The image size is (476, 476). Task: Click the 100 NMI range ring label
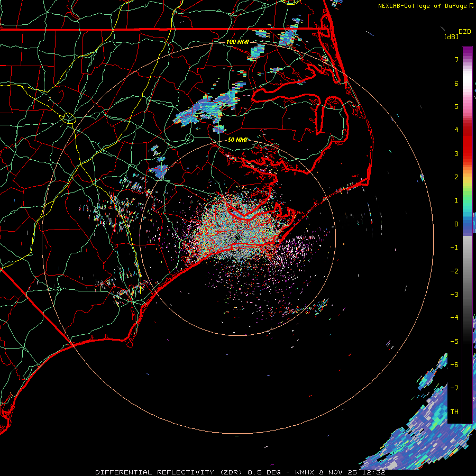[237, 42]
